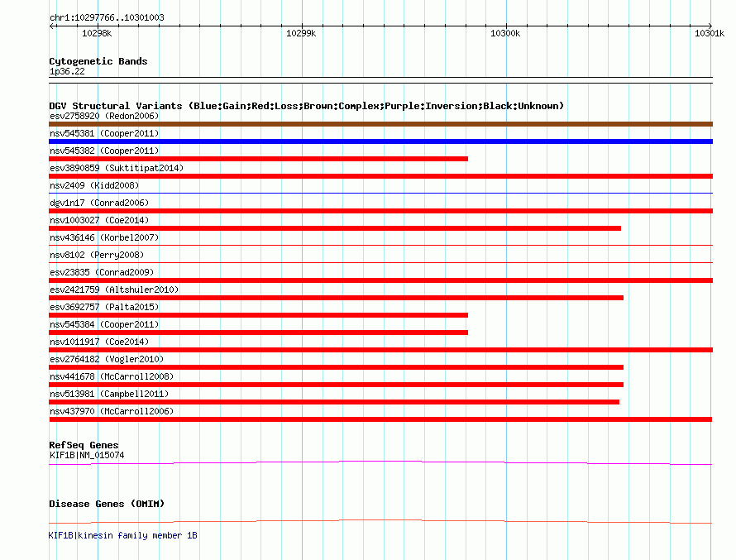The image size is (736, 560).
Task: Click esv2421759 (Altshuler2010) label
Action: click(x=114, y=290)
